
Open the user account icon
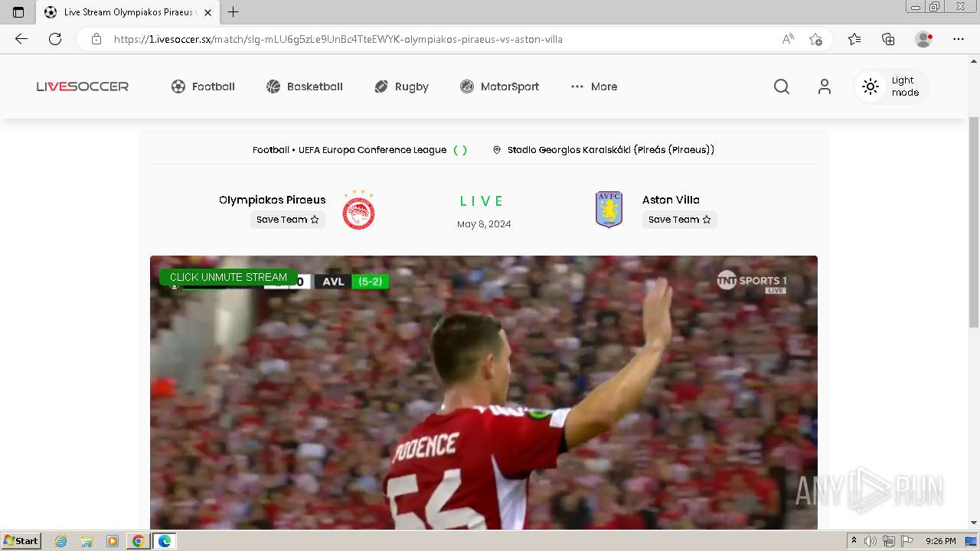tap(824, 86)
